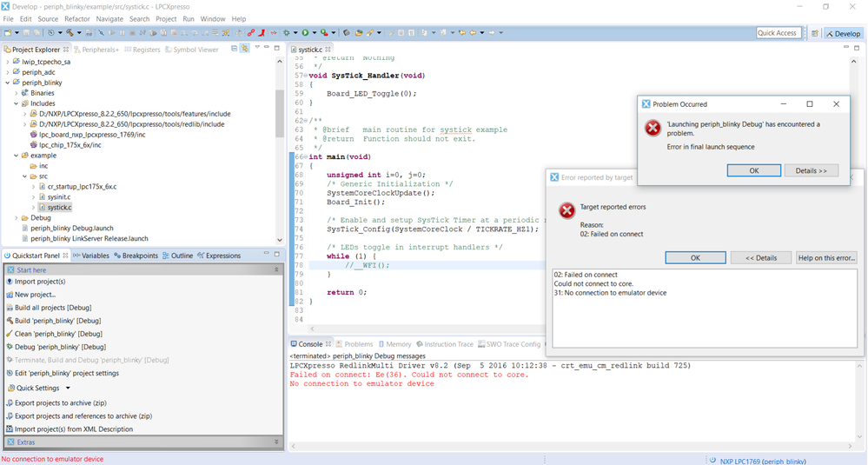
Task: Click the green Run button in toolbar
Action: pyautogui.click(x=305, y=33)
